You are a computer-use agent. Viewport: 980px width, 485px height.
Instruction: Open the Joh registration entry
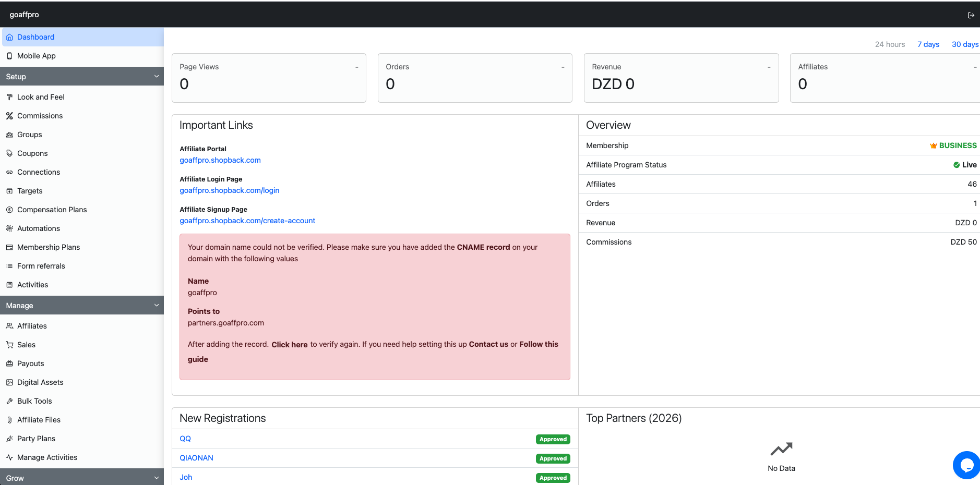[186, 477]
